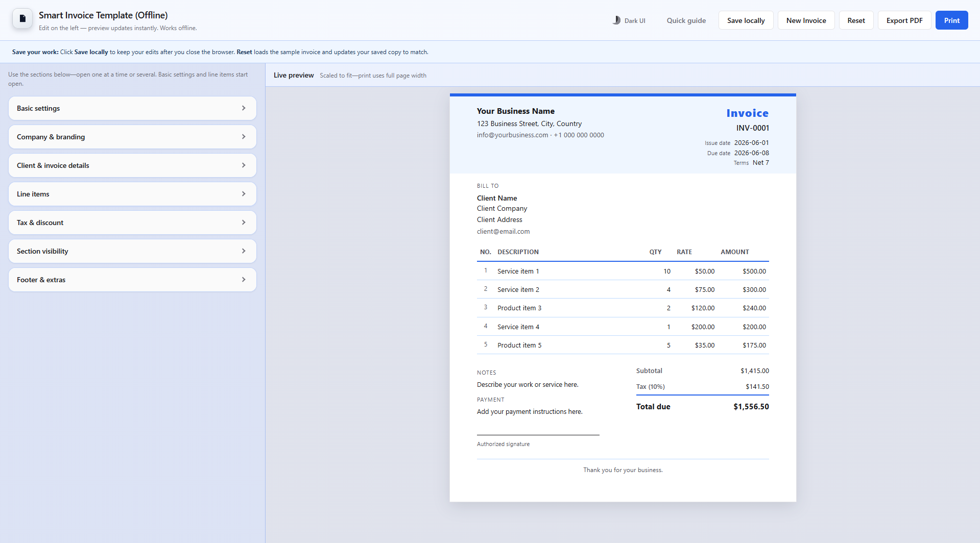Toggle open the Section visibility panel
This screenshot has width=980, height=543.
[x=132, y=251]
